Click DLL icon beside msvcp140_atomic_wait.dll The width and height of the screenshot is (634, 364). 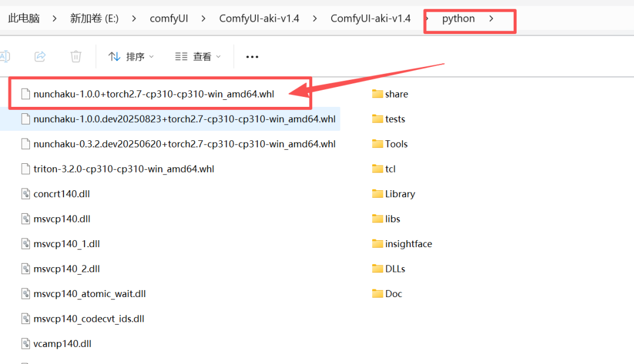25,294
